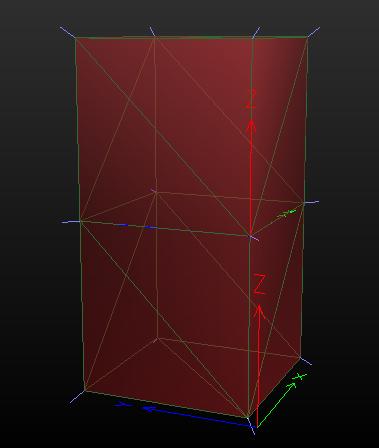Pick the bottom front corner vertex handle
The image size is (379, 448).
(x=248, y=417)
